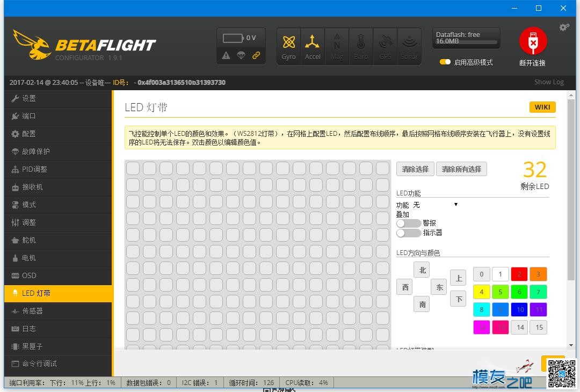Open the 调整 adjustments tab
Screen dimensions: 580x392
(x=58, y=223)
